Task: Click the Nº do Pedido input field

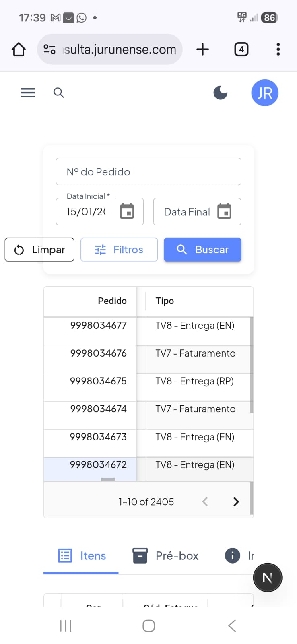Action: [148, 172]
